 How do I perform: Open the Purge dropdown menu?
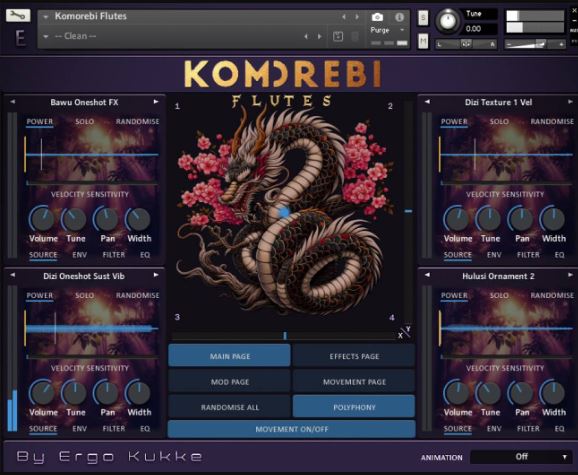point(386,30)
